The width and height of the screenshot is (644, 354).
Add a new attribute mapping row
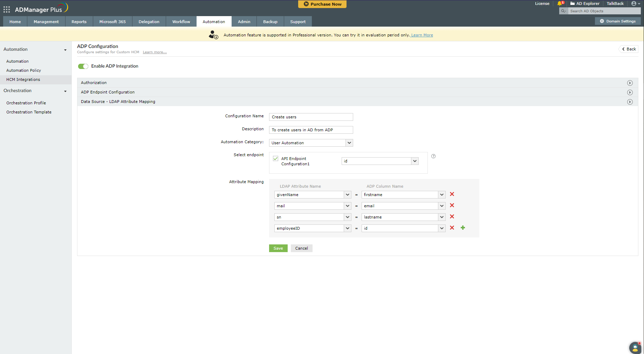463,228
